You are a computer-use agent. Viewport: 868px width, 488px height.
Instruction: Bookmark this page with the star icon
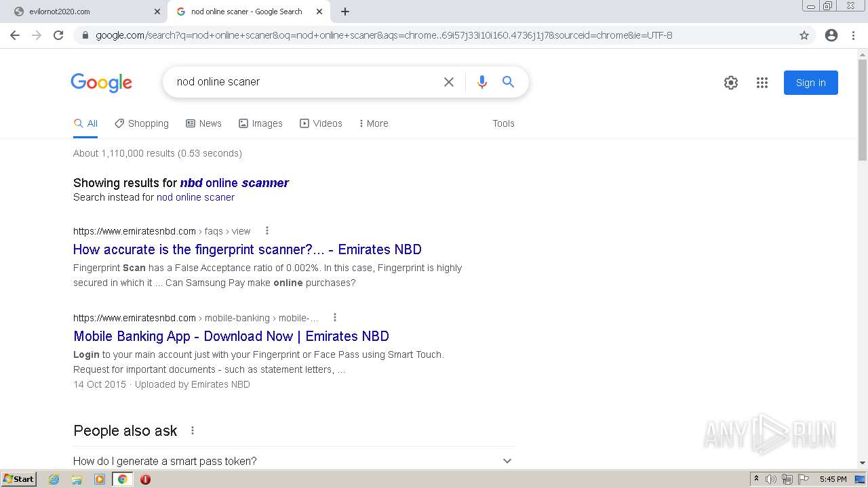coord(804,35)
